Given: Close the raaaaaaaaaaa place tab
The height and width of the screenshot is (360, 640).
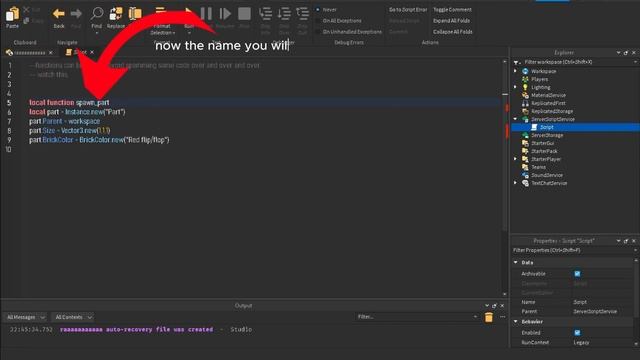Looking at the screenshot, I should (x=51, y=53).
